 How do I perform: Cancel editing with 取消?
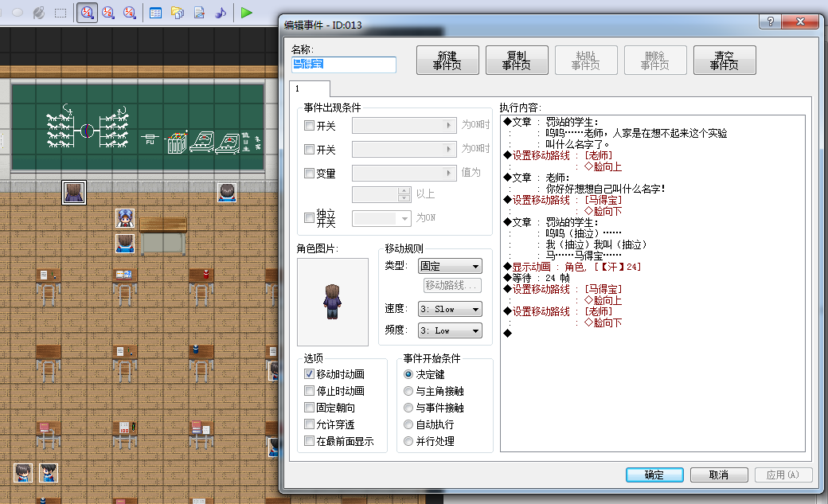(719, 475)
